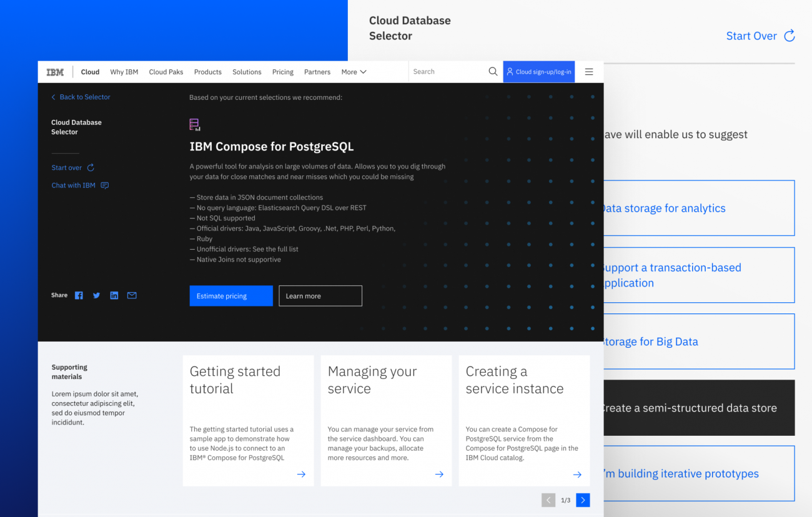Click the Estimate pricing button
812x517 pixels.
tap(231, 296)
